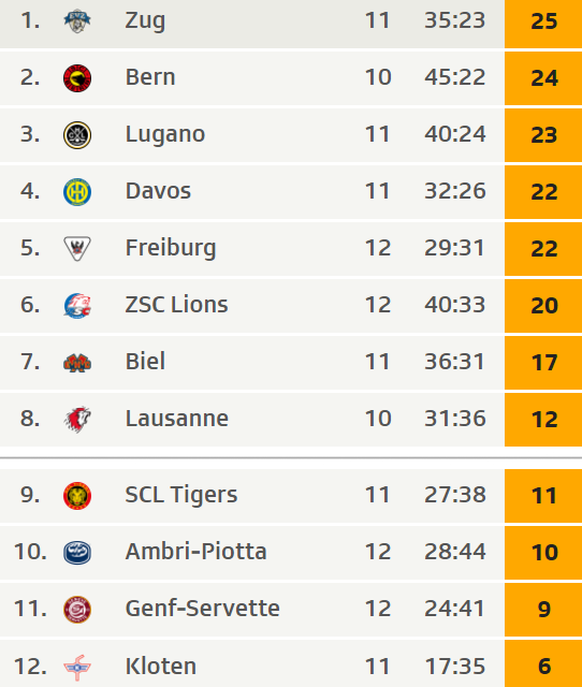Select the ZSC Lions table row name

177,305
